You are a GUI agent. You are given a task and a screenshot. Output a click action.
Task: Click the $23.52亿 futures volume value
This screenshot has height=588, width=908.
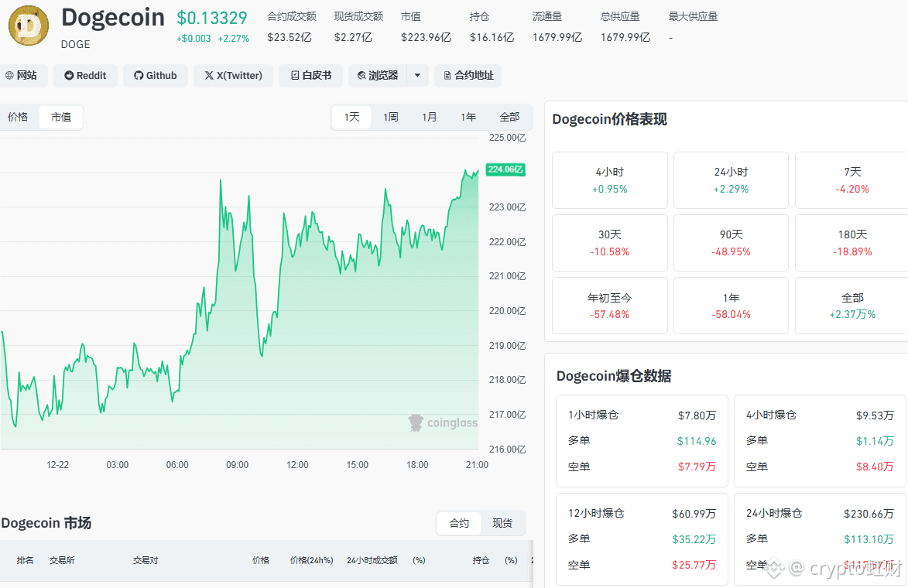(289, 38)
